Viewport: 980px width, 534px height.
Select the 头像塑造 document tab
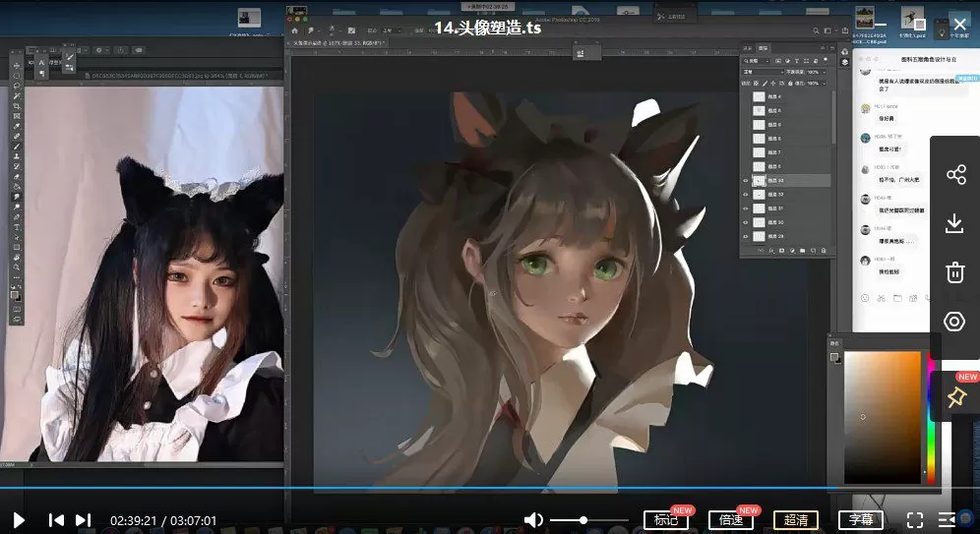click(x=338, y=43)
